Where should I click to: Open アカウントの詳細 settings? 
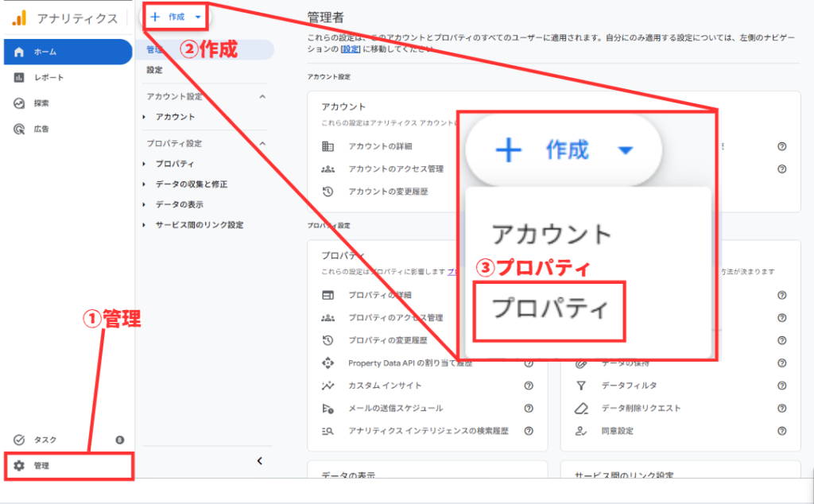pyautogui.click(x=380, y=146)
